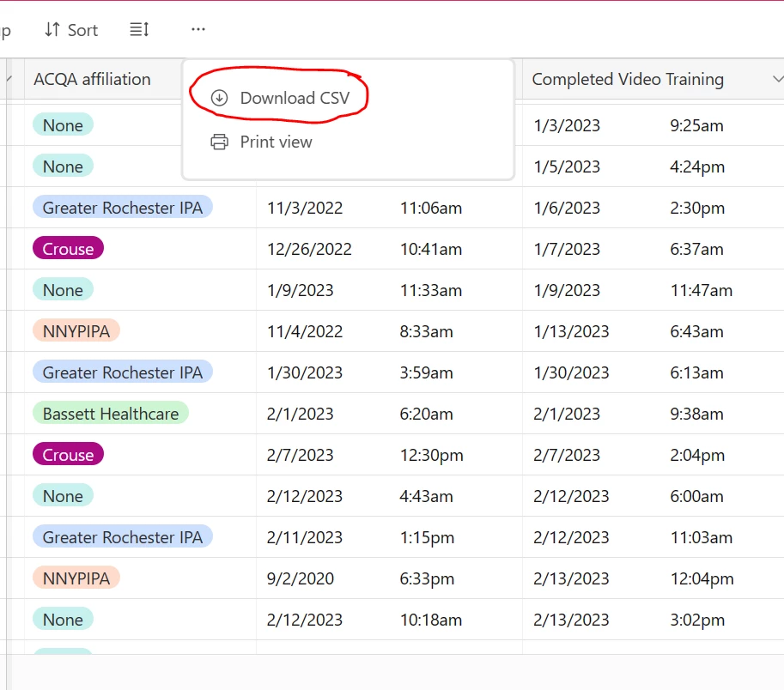Select the 6:20am time cell
Image resolution: width=784 pixels, height=690 pixels.
[426, 414]
